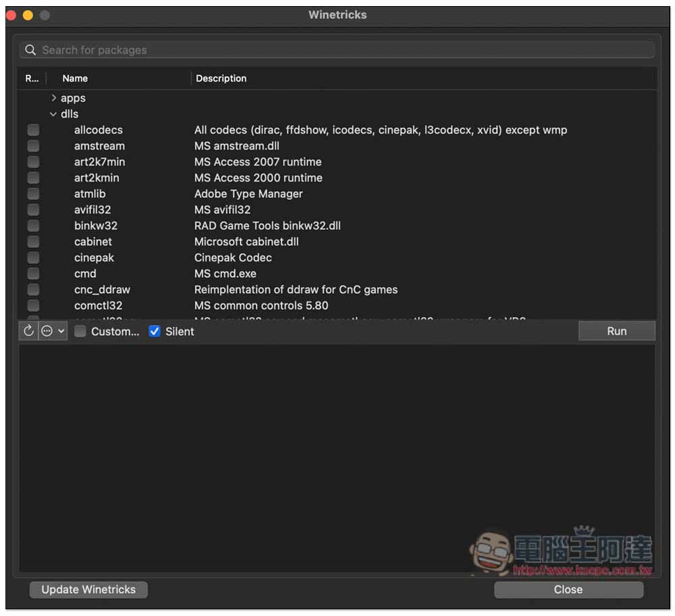The width and height of the screenshot is (675, 616).
Task: Open dropdown arrow beside ellipsis button
Action: tap(61, 331)
